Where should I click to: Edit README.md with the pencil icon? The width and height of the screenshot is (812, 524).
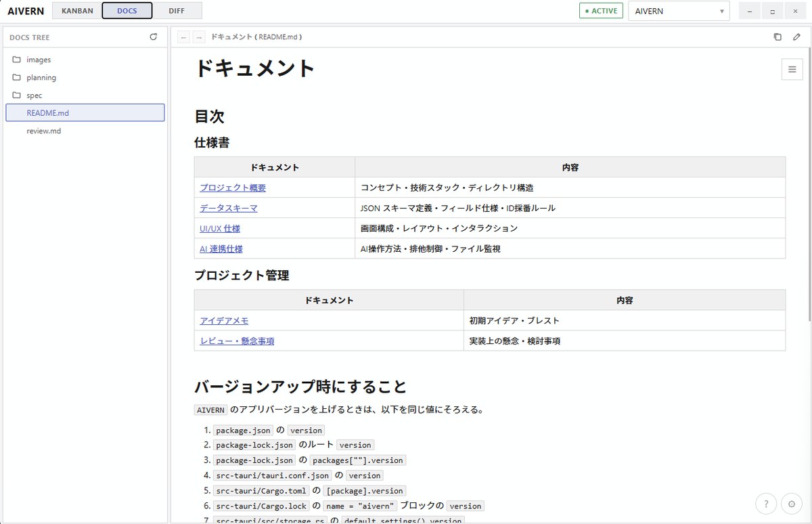(796, 37)
